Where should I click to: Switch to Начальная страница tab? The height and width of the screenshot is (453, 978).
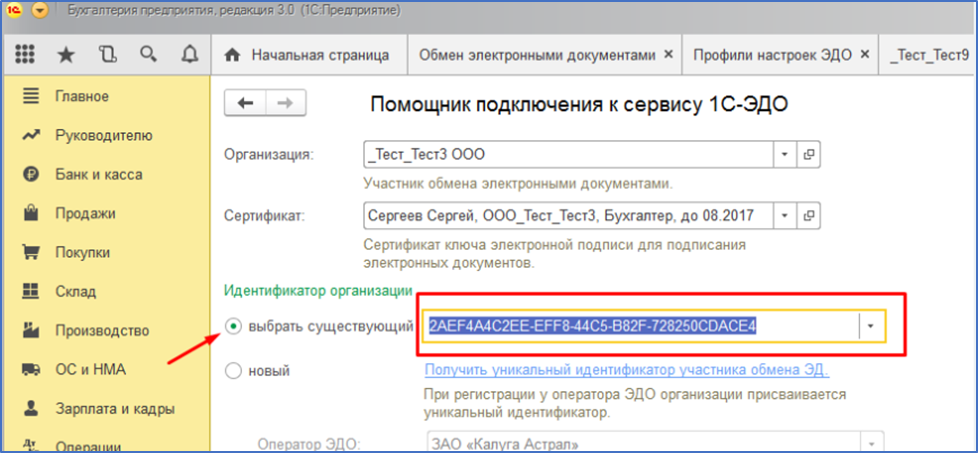309,55
